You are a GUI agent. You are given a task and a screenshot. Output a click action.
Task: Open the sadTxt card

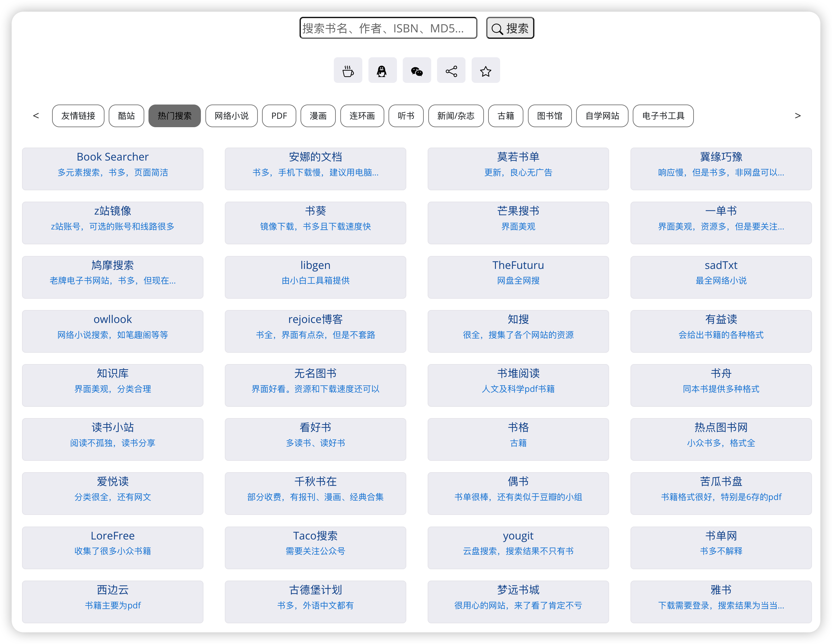[x=721, y=277]
